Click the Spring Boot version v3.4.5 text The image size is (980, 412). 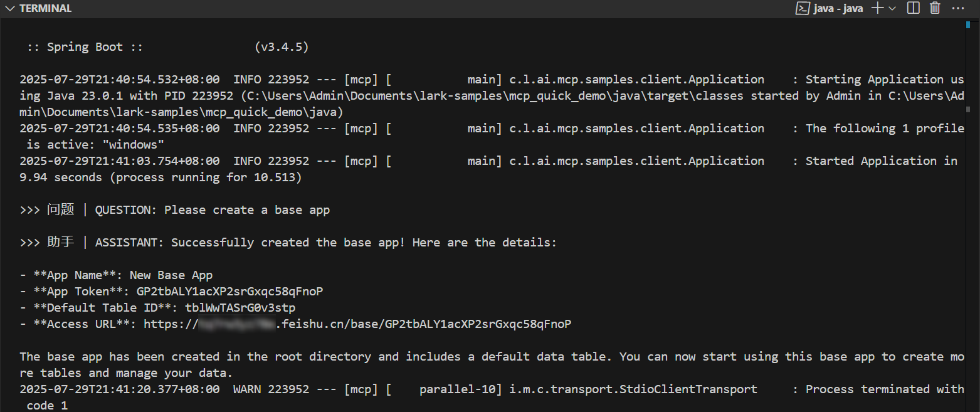(x=282, y=47)
